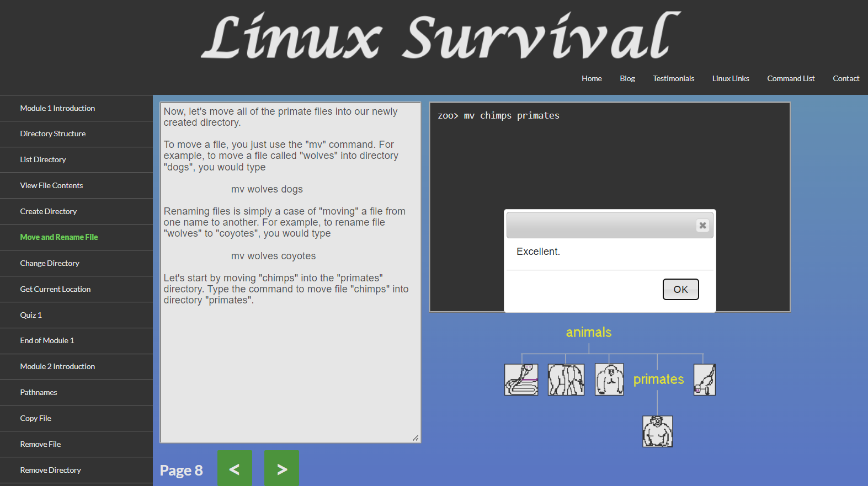Click the instruction panel resize handle
This screenshot has height=486, width=868.
[416, 437]
